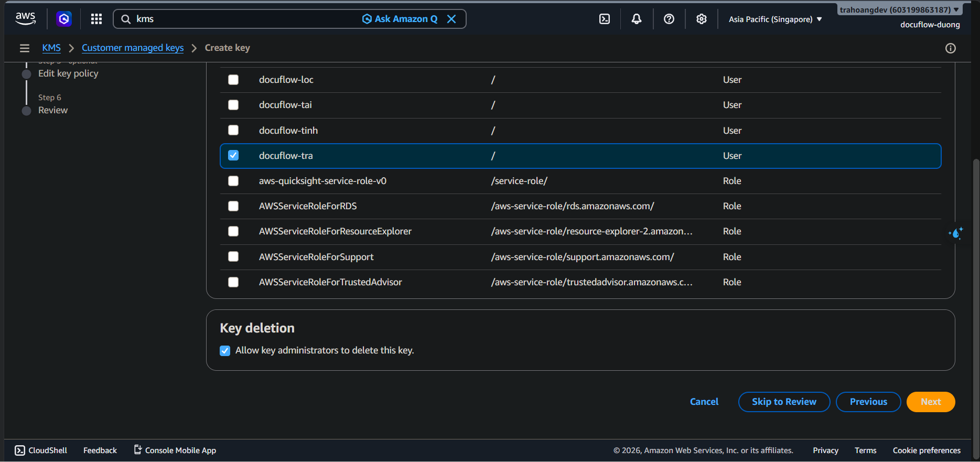
Task: Select the docuflow-loc checkbox
Action: point(233,80)
